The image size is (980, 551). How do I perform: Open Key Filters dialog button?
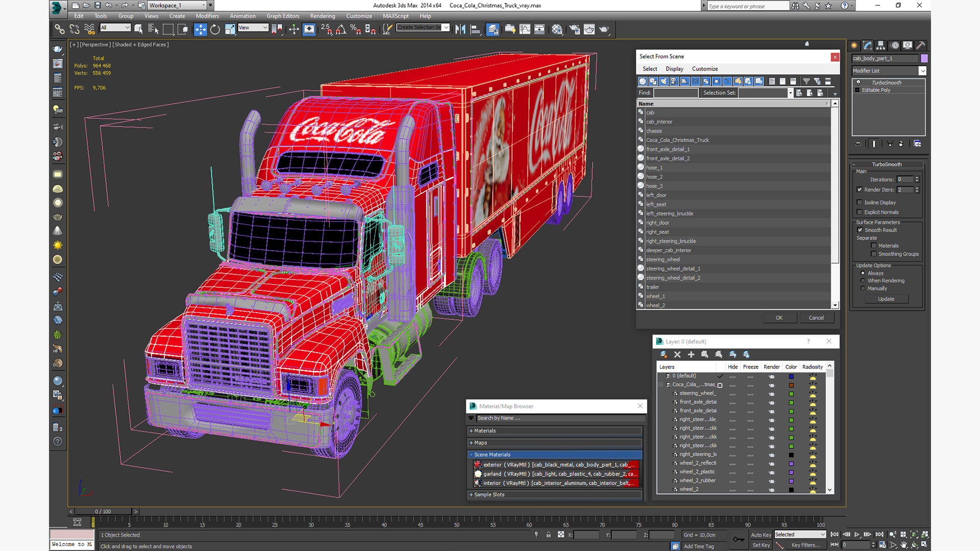pyautogui.click(x=806, y=545)
